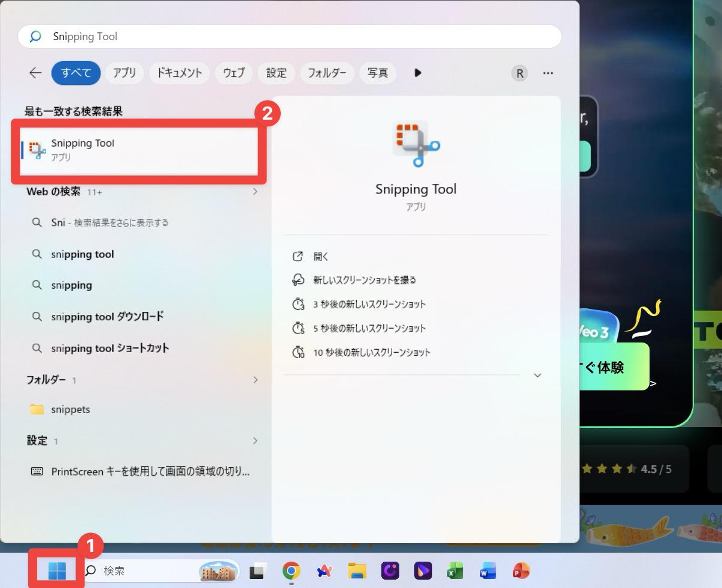This screenshot has height=588, width=722.
Task: Select the アプリ filter tab
Action: [125, 73]
